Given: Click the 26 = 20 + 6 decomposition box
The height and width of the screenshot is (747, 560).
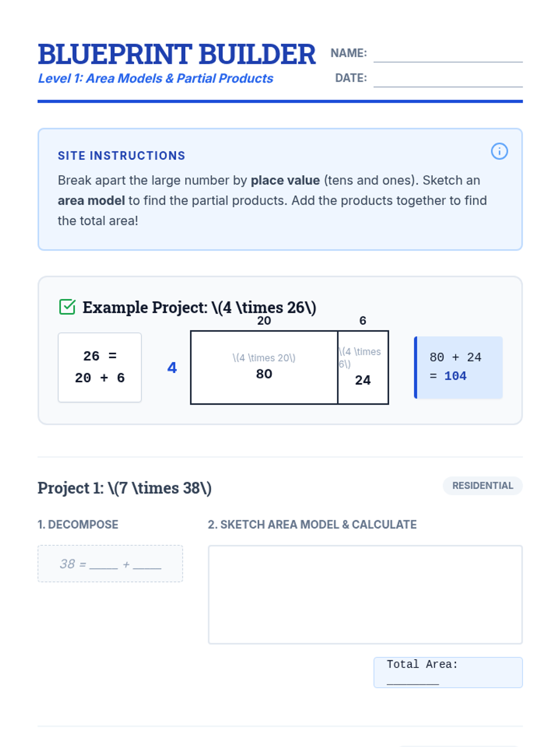Looking at the screenshot, I should tap(99, 367).
